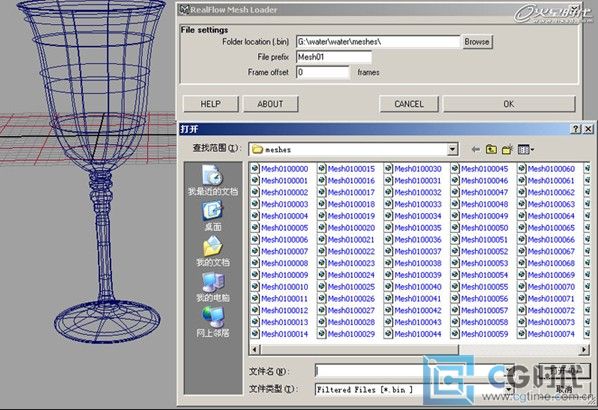Select file Mesh0100059

[484, 334]
